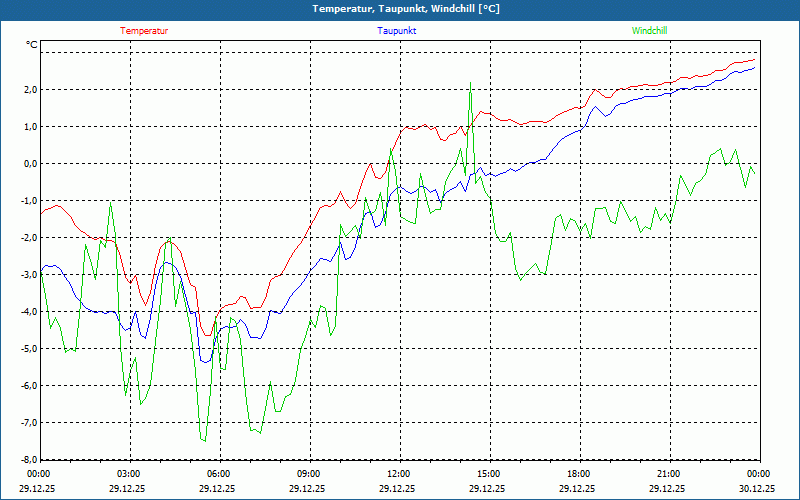Click the "29.12.25" date under "12:00"
This screenshot has width=800, height=500.
[398, 488]
